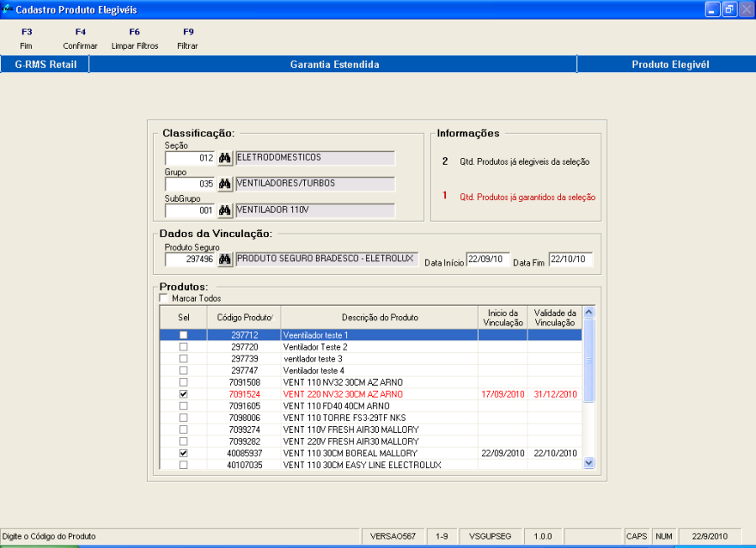Click the Seção code field 012
This screenshot has width=756, height=548.
190,158
